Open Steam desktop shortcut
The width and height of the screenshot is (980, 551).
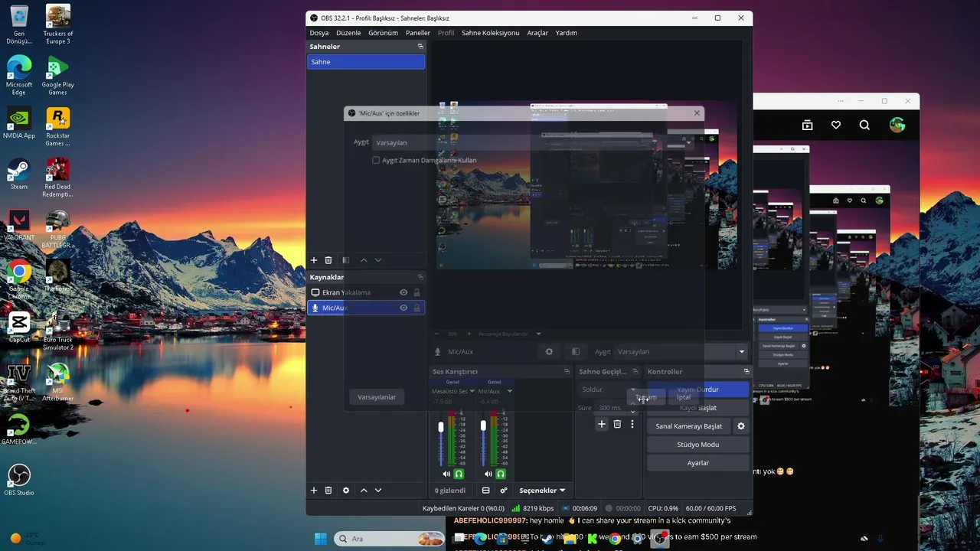[x=19, y=174]
